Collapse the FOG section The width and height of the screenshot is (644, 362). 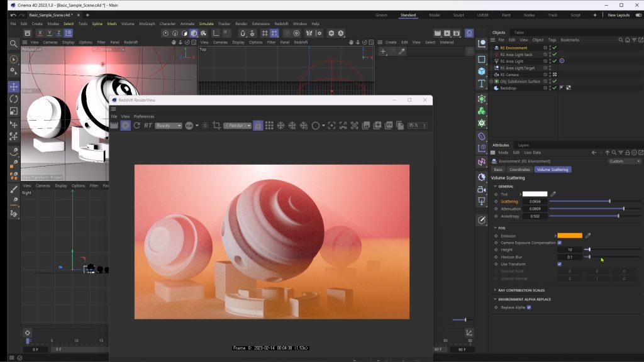(496, 228)
